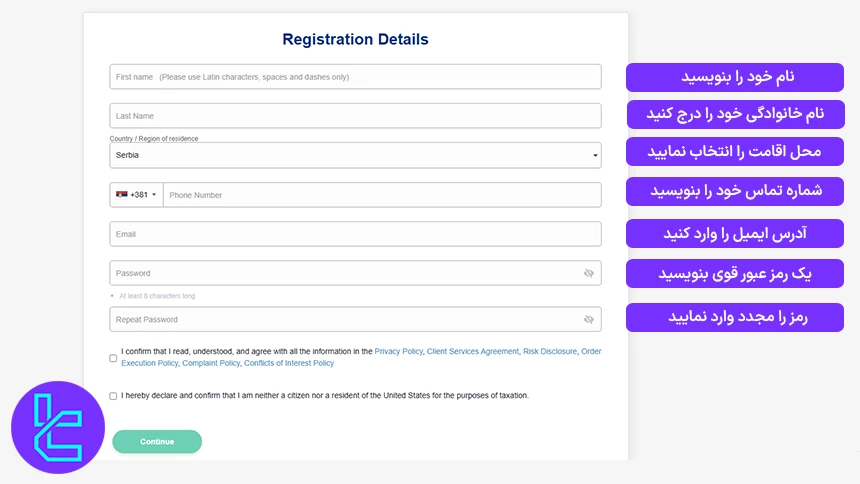Open the Risk Disclosure link
The image size is (860, 484).
click(550, 352)
